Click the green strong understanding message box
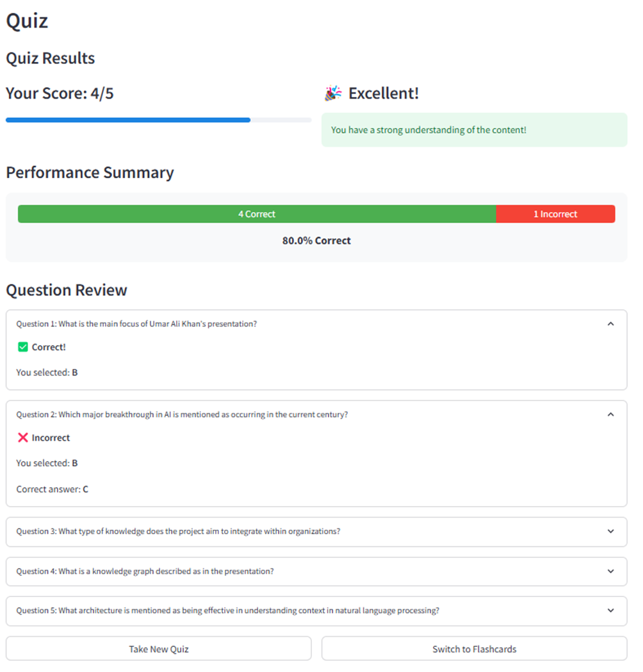Viewport: 643px width, 672px height. pyautogui.click(x=474, y=130)
